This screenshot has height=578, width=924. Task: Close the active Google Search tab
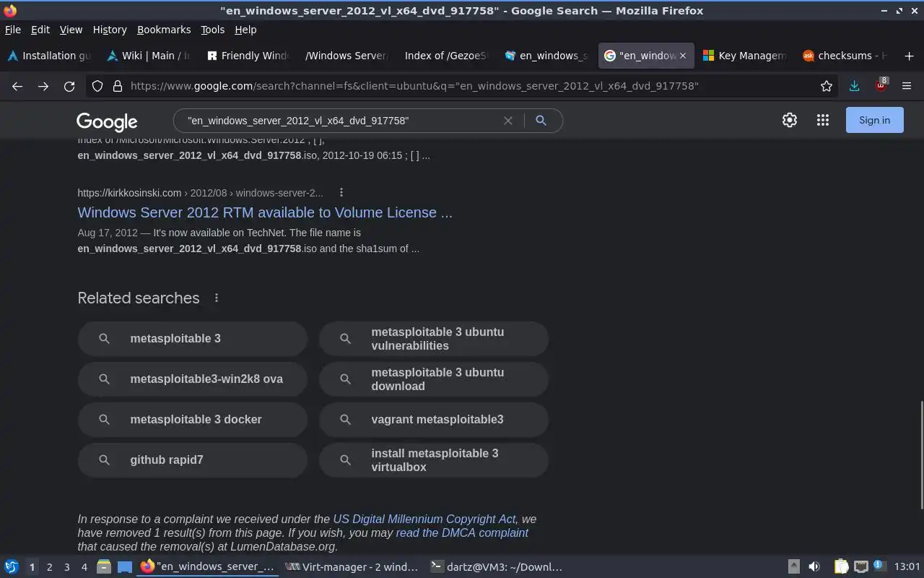[x=682, y=56]
